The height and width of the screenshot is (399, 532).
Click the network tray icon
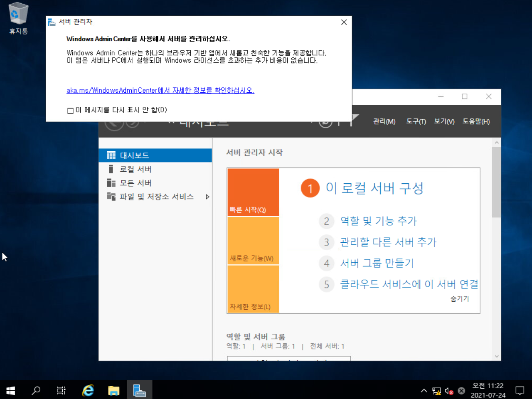tap(436, 391)
